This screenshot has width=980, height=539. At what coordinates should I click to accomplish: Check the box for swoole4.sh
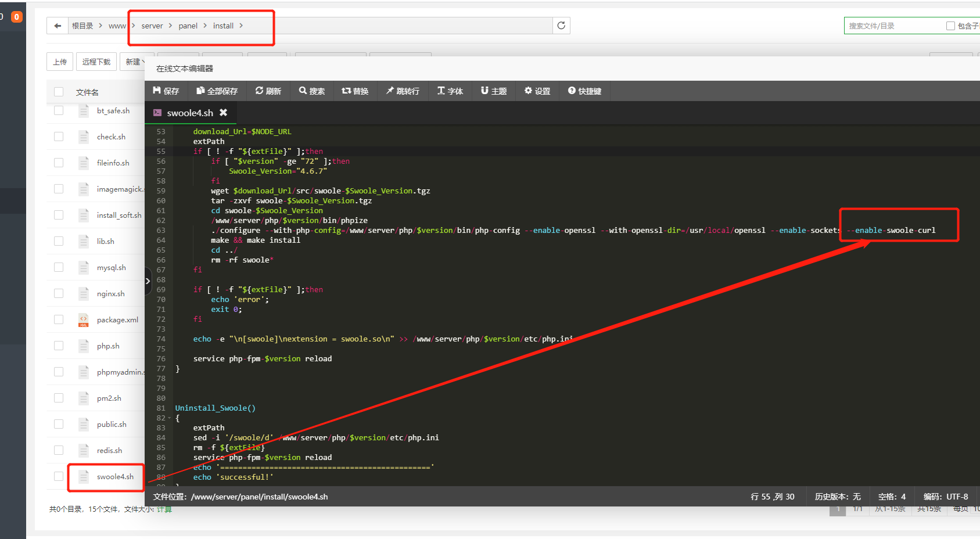click(x=59, y=476)
